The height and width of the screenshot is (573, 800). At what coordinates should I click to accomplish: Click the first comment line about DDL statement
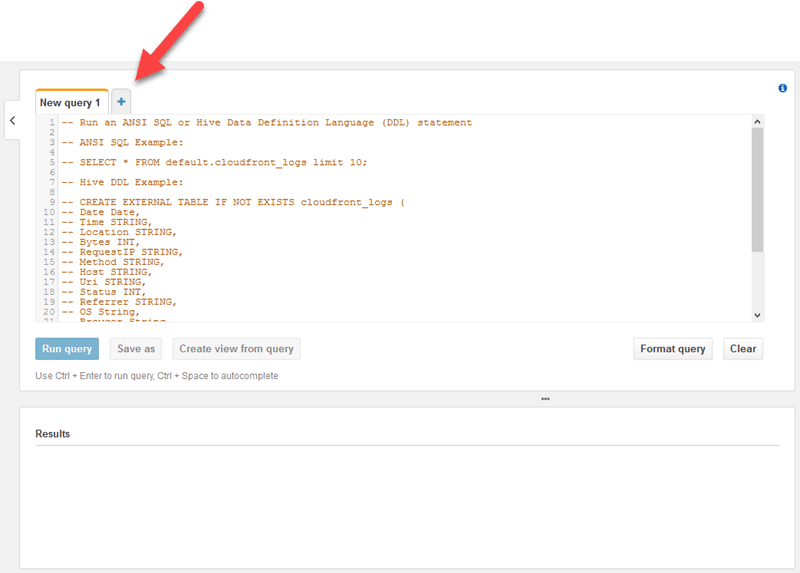point(267,122)
